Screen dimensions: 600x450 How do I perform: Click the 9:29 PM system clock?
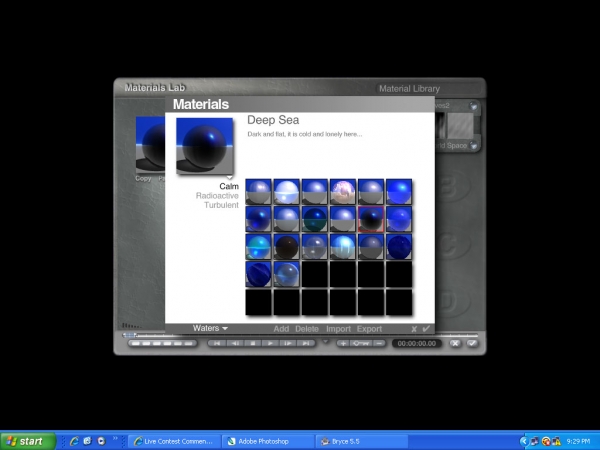578,442
